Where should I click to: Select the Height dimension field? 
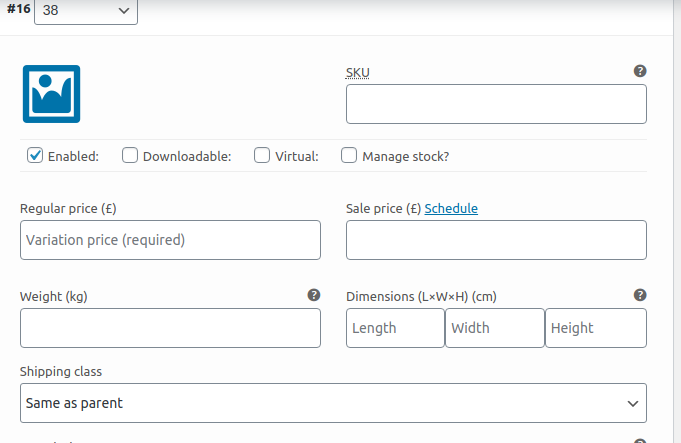point(595,328)
